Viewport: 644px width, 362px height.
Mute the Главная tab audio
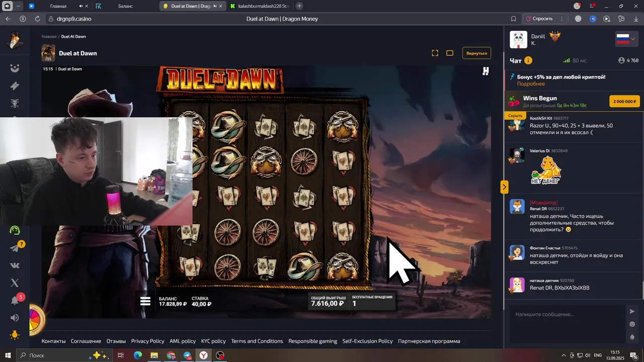point(80,6)
